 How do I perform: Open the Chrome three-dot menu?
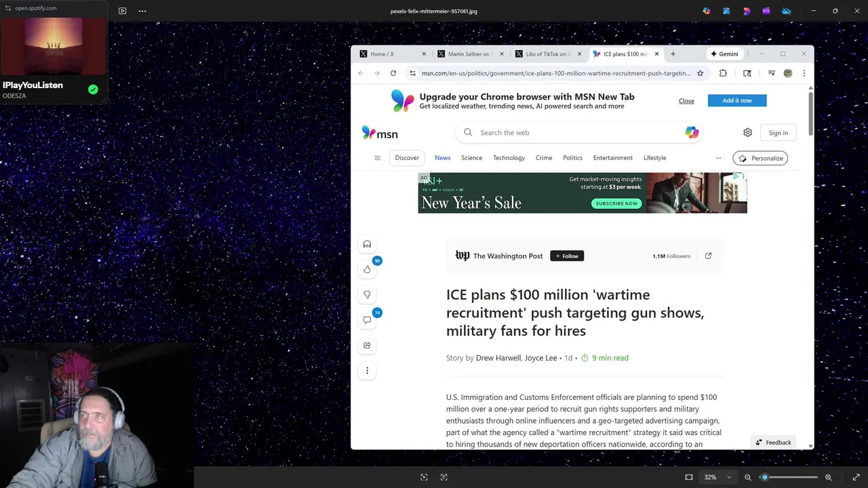(x=804, y=73)
